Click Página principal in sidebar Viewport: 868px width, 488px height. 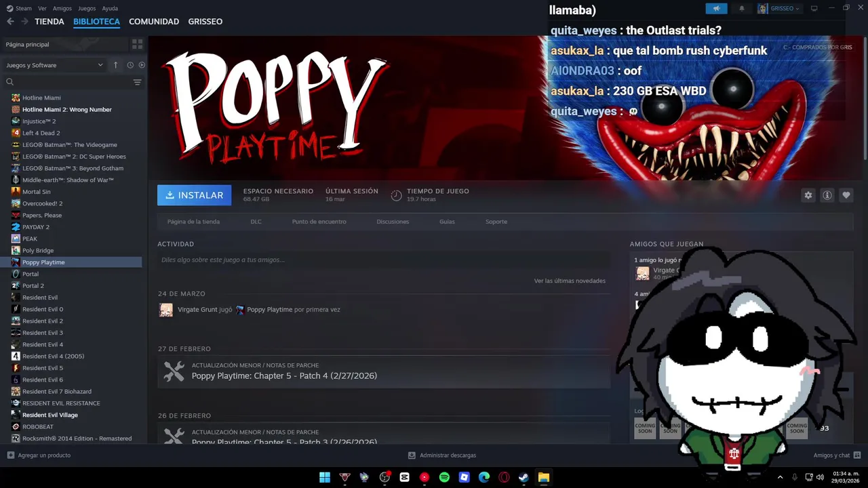[x=27, y=44]
